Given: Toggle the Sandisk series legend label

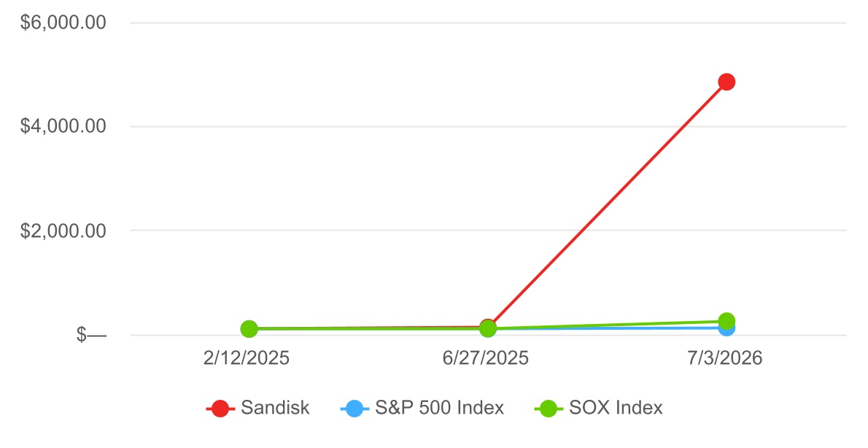Looking at the screenshot, I should [x=275, y=408].
